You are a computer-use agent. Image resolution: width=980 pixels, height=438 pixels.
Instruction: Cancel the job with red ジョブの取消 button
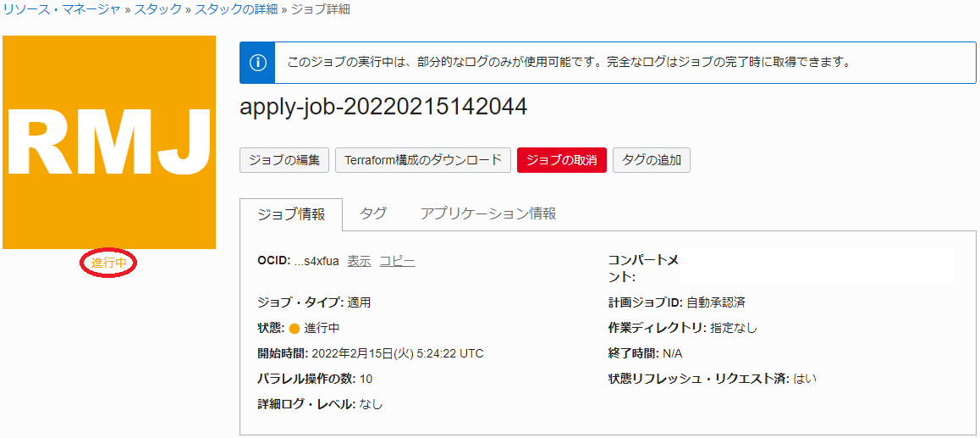point(562,160)
